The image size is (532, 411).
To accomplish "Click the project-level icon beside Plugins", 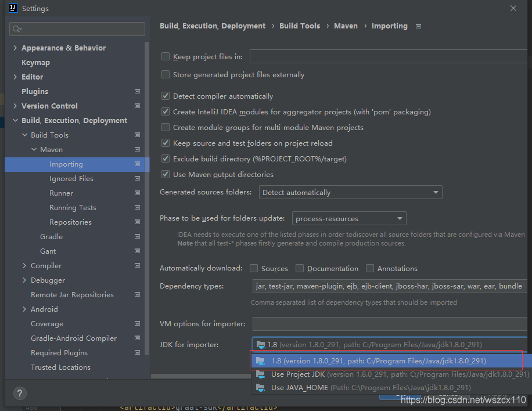I will [x=138, y=91].
